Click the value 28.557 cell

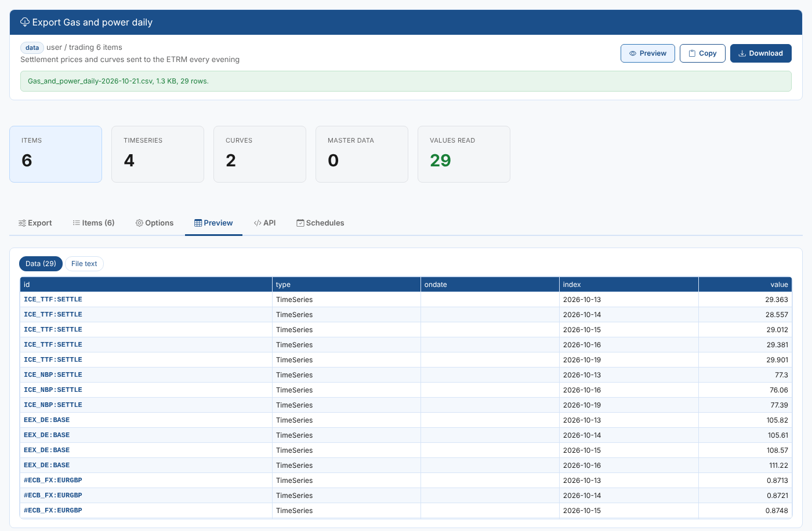pyautogui.click(x=745, y=315)
